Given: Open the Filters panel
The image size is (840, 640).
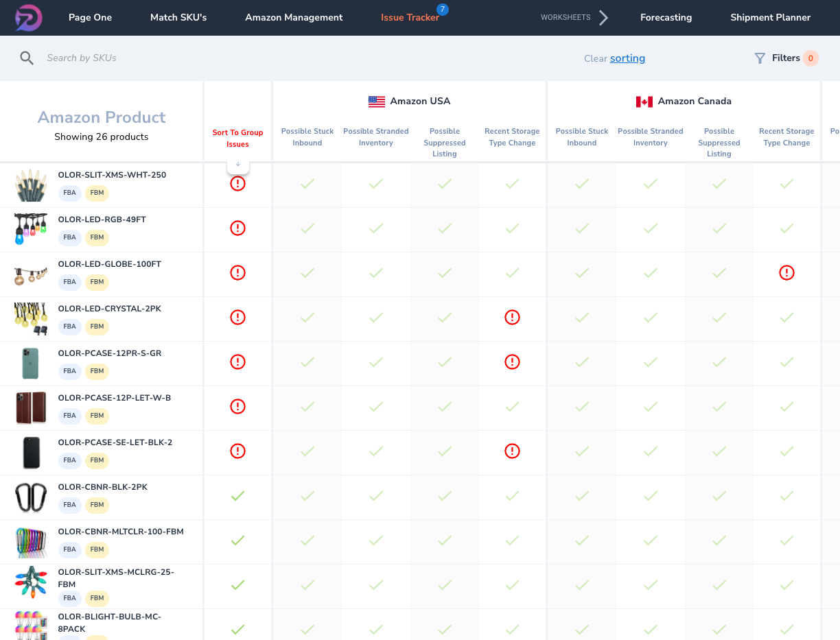Looking at the screenshot, I should 786,58.
